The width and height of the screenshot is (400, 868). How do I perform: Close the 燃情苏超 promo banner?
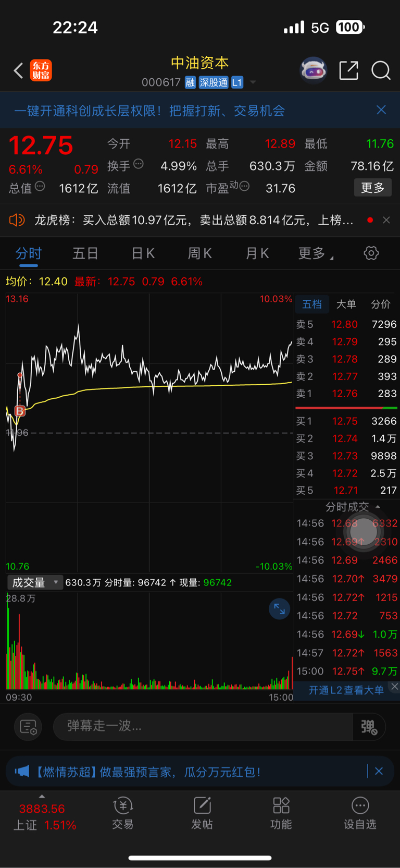tap(379, 771)
